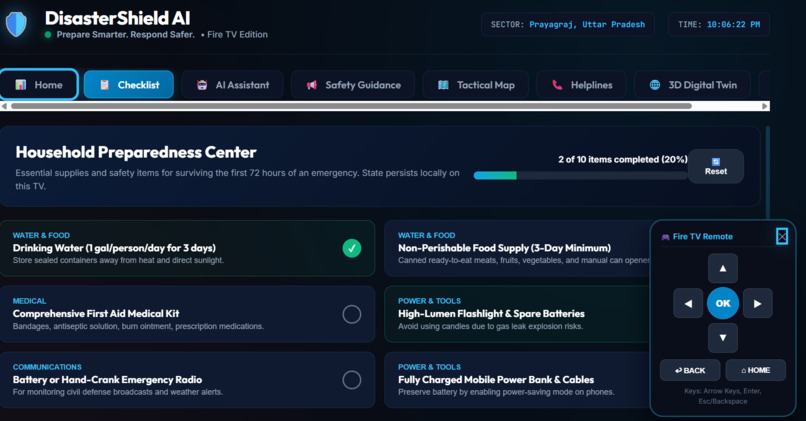Screen dimensions: 806x421
Task: Check the Battery or Hand-Crank Emergency Radio circle
Action: [x=352, y=380]
